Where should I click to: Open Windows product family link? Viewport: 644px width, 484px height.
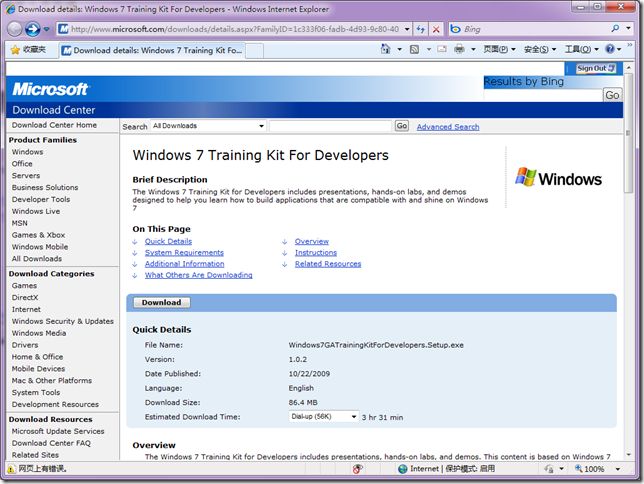pyautogui.click(x=27, y=152)
